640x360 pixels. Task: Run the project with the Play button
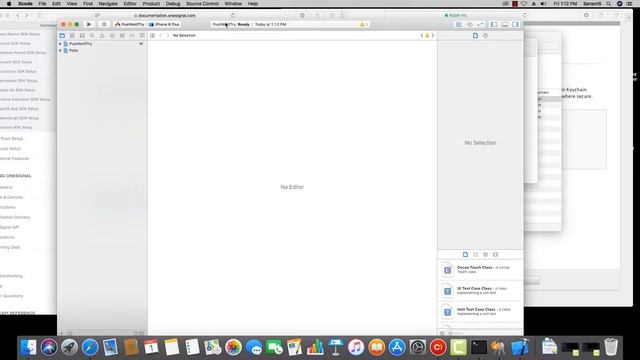(89, 24)
